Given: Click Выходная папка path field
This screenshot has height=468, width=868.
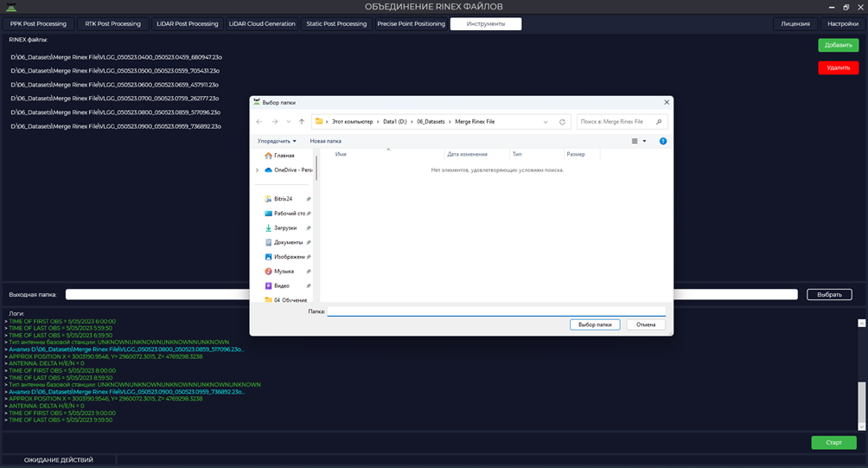Looking at the screenshot, I should coord(431,295).
